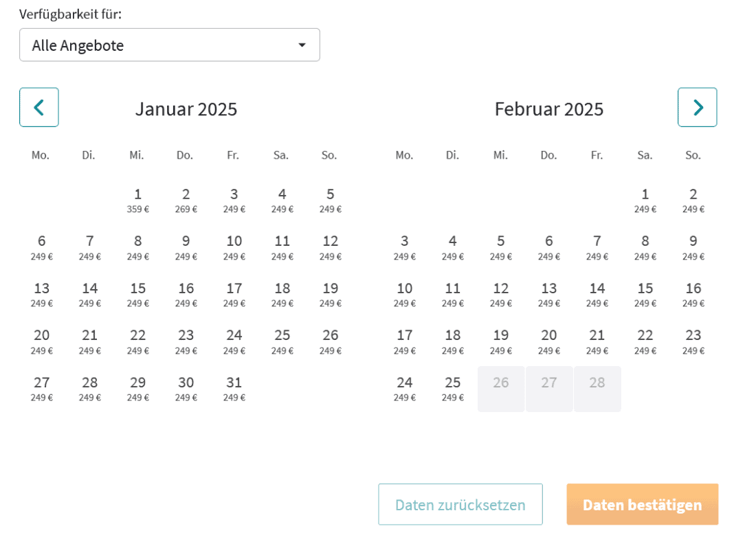Image resolution: width=756 pixels, height=535 pixels.
Task: Advance to next month with right arrow
Action: pyautogui.click(x=697, y=107)
